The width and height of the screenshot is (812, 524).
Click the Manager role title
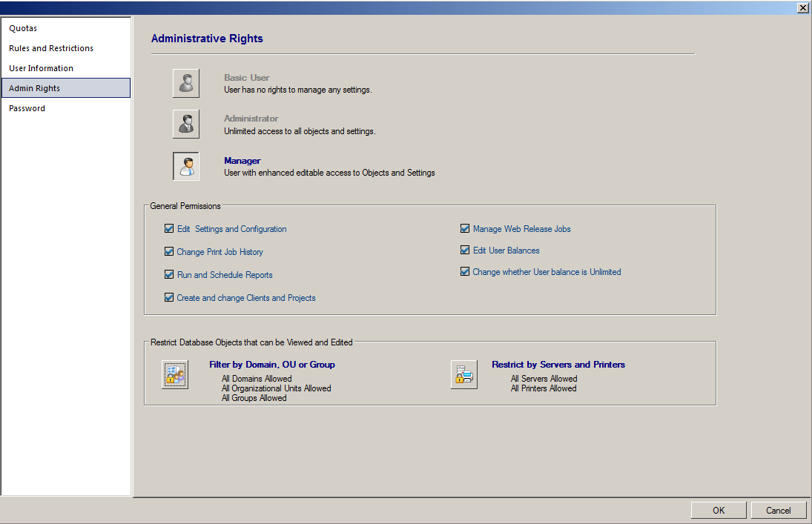pyautogui.click(x=242, y=161)
